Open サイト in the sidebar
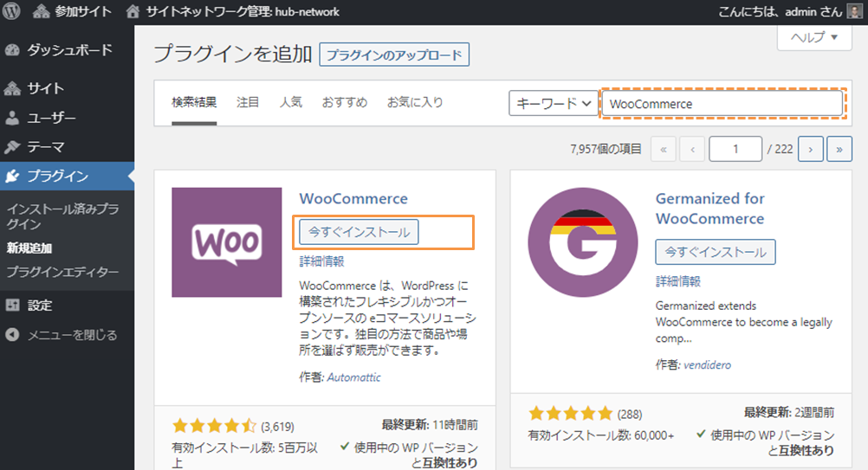868x470 pixels. click(67, 88)
